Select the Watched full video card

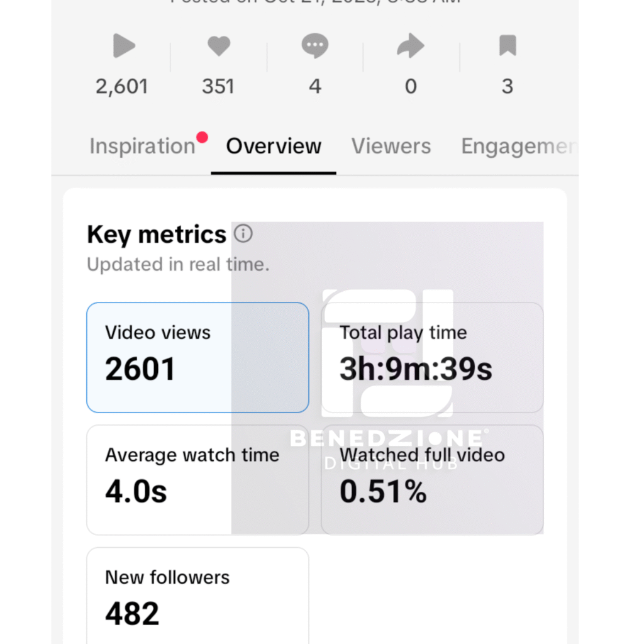coord(432,479)
